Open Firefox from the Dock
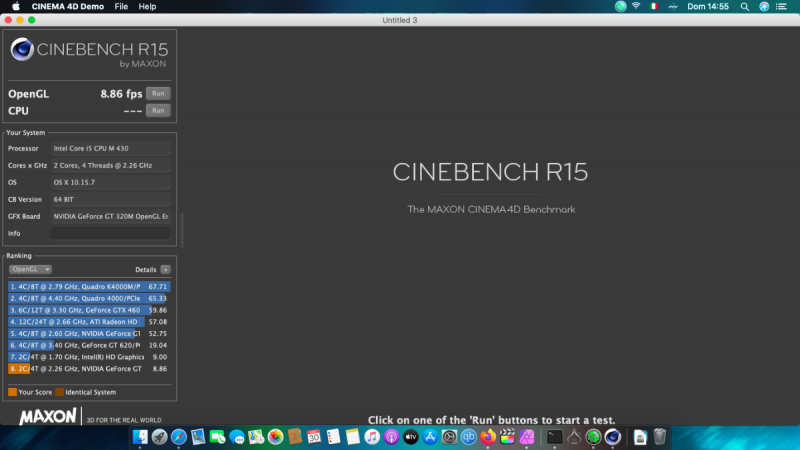800x450 pixels. 488,437
